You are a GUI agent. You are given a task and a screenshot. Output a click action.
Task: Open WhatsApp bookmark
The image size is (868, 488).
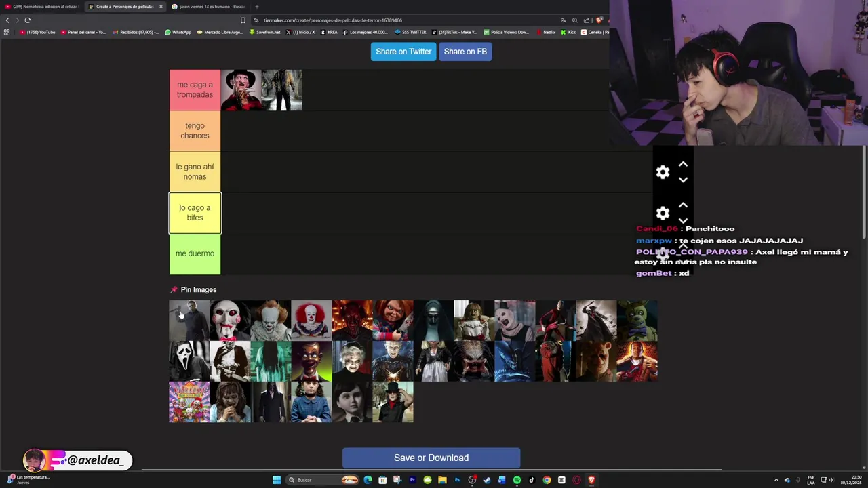(178, 32)
